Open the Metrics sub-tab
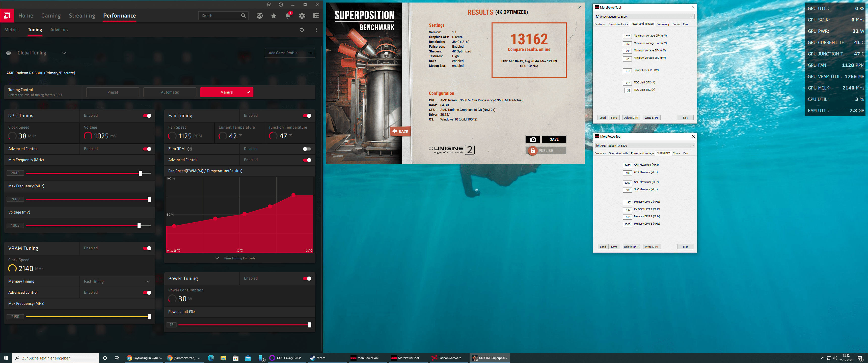Image resolution: width=868 pixels, height=363 pixels. (12, 30)
